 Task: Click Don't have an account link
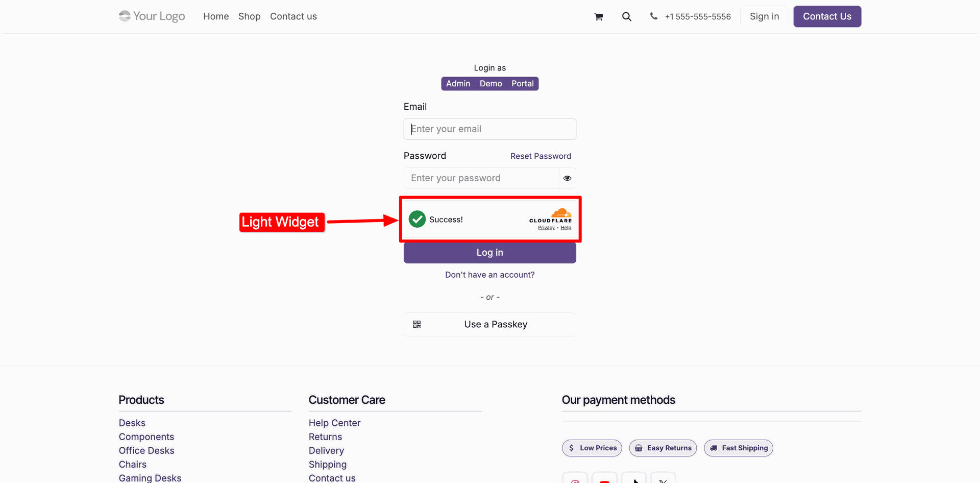pyautogui.click(x=490, y=275)
